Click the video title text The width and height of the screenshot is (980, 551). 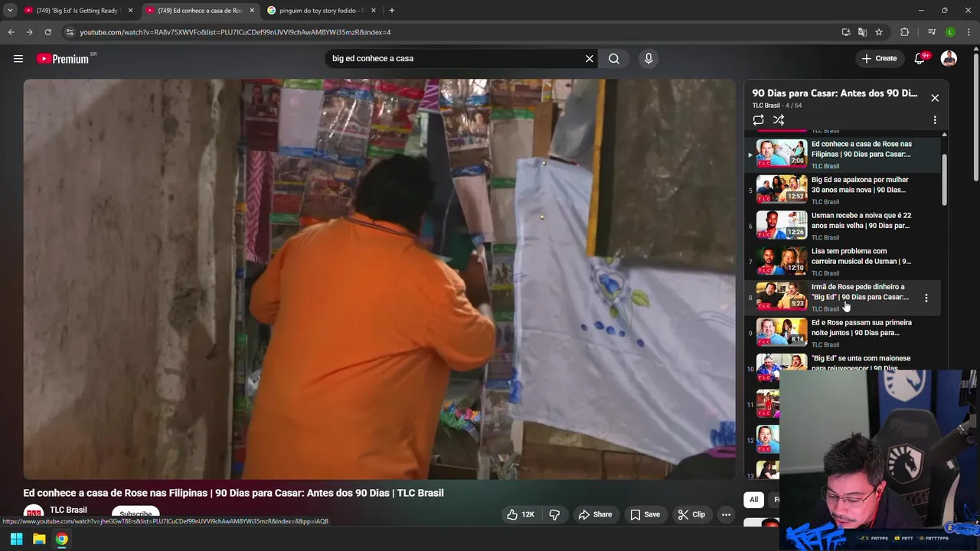pos(234,493)
